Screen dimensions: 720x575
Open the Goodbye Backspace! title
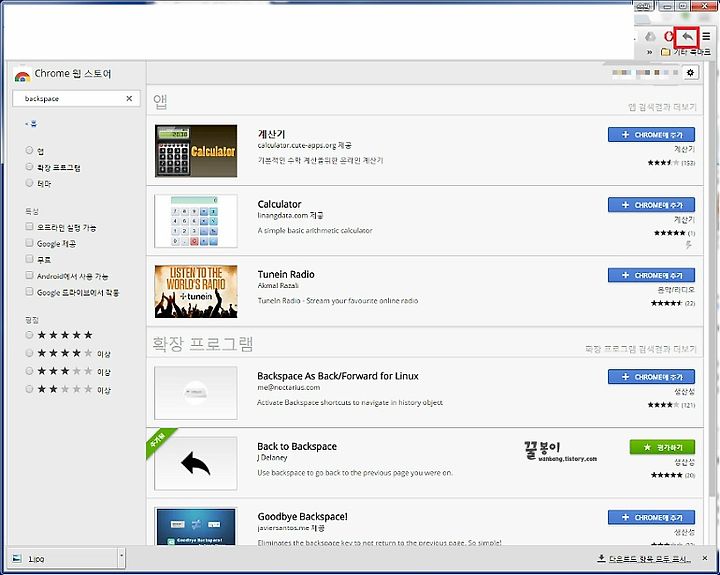coord(302,517)
